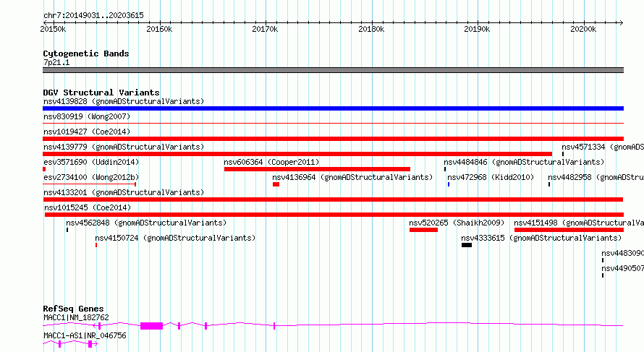This screenshot has height=352, width=644.
Task: Click the nsv4490507 variant marker
Action: [x=603, y=275]
